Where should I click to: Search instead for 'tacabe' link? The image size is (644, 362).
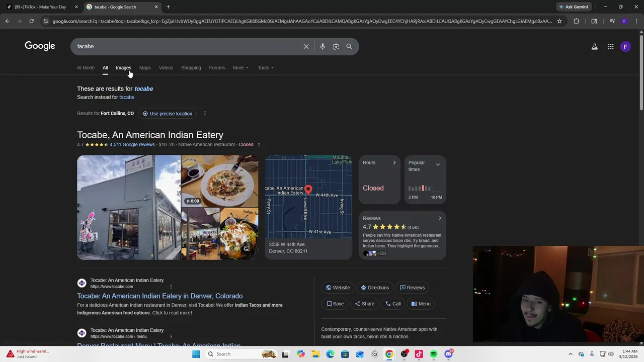pyautogui.click(x=127, y=97)
